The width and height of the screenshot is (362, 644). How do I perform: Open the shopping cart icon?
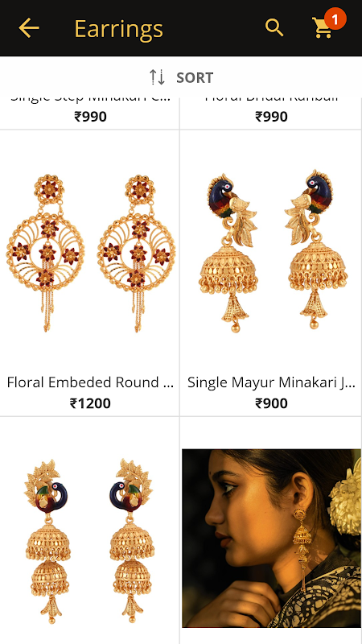323,28
